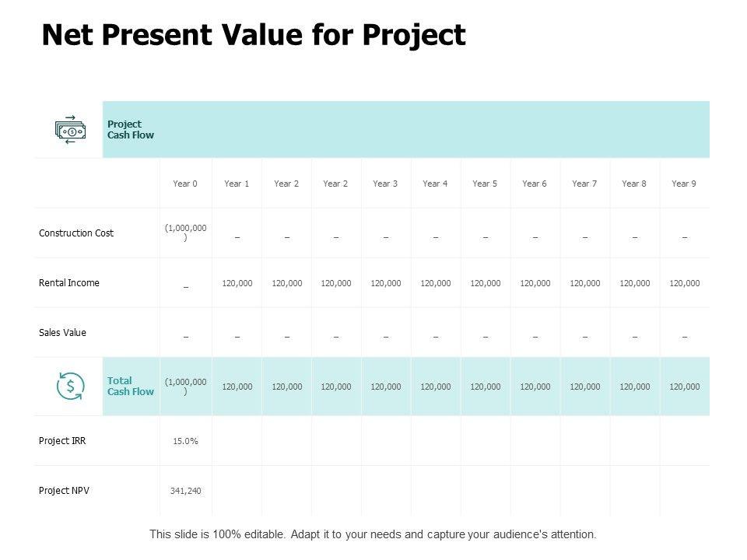747x560 pixels.
Task: Select the Year 4 column header
Action: 435,184
